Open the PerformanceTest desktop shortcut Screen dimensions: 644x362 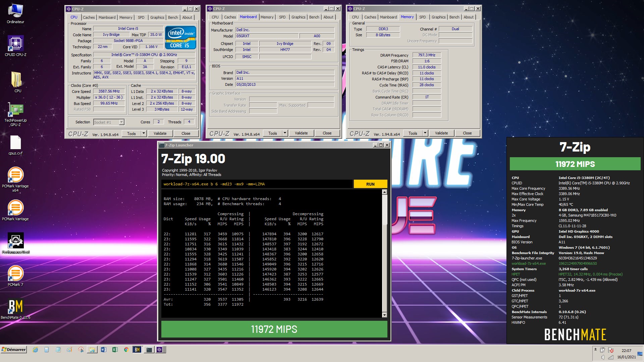click(15, 243)
